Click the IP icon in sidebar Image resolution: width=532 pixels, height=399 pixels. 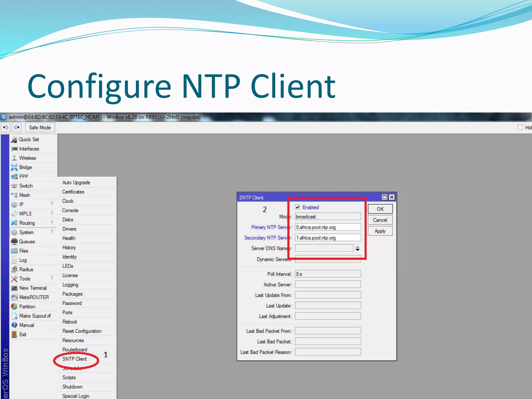(14, 204)
